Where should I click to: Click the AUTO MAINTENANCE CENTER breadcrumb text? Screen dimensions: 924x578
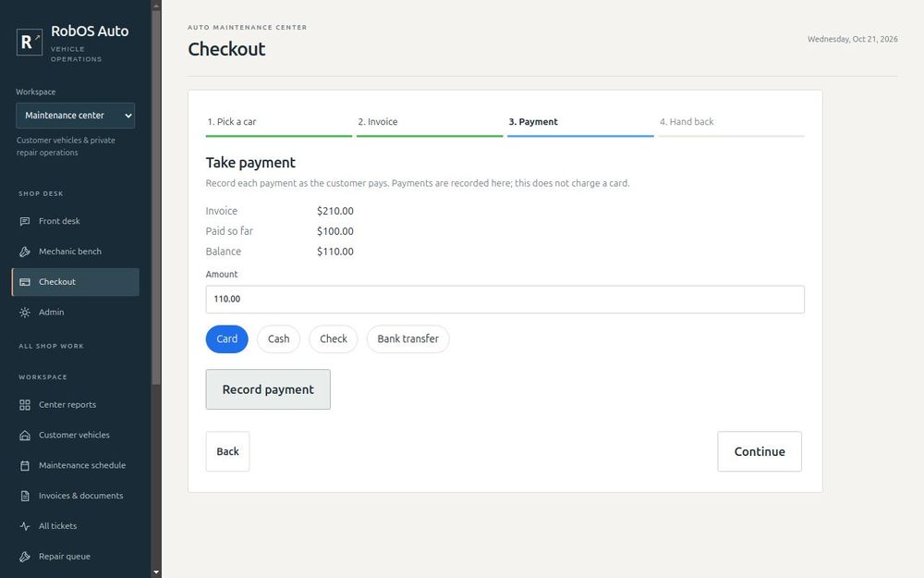click(248, 27)
